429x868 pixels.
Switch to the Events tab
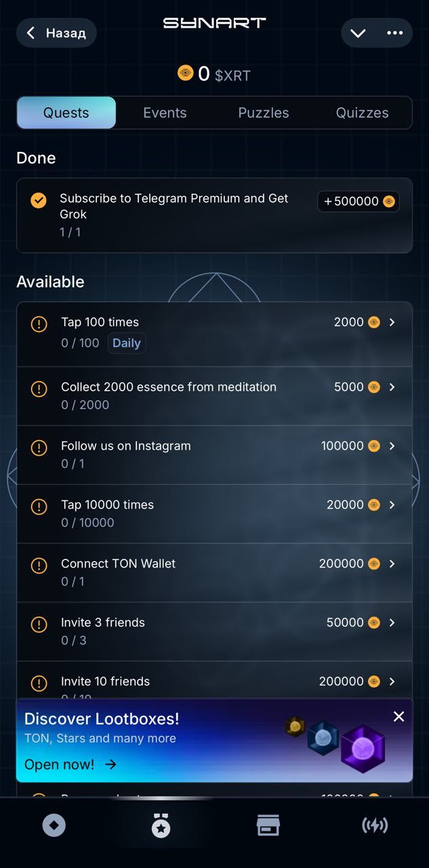pos(165,113)
